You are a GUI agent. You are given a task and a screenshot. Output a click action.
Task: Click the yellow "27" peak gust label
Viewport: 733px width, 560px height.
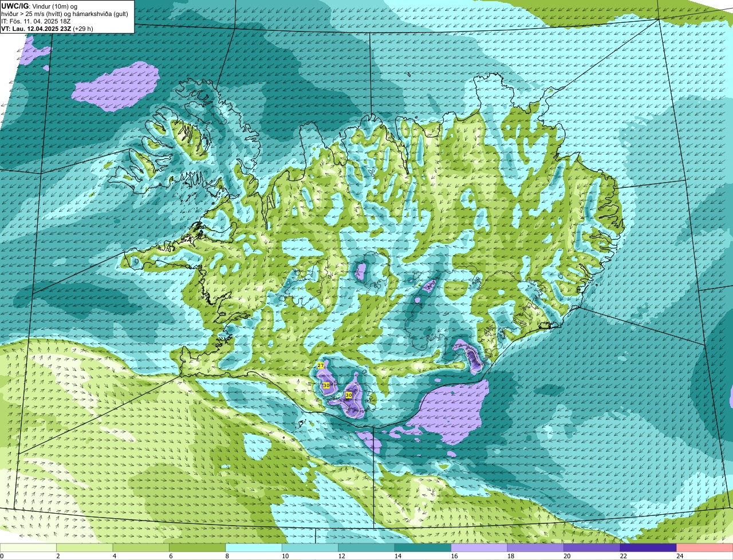(x=321, y=365)
